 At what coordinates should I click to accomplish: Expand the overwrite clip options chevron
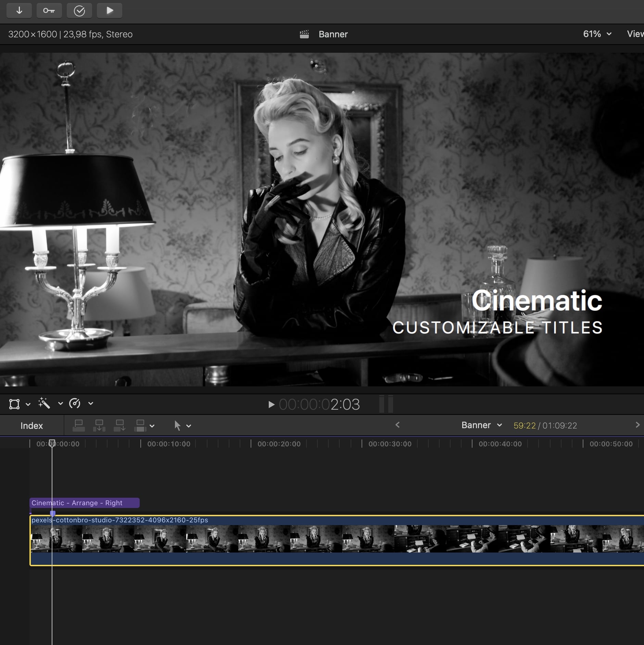[x=152, y=426]
